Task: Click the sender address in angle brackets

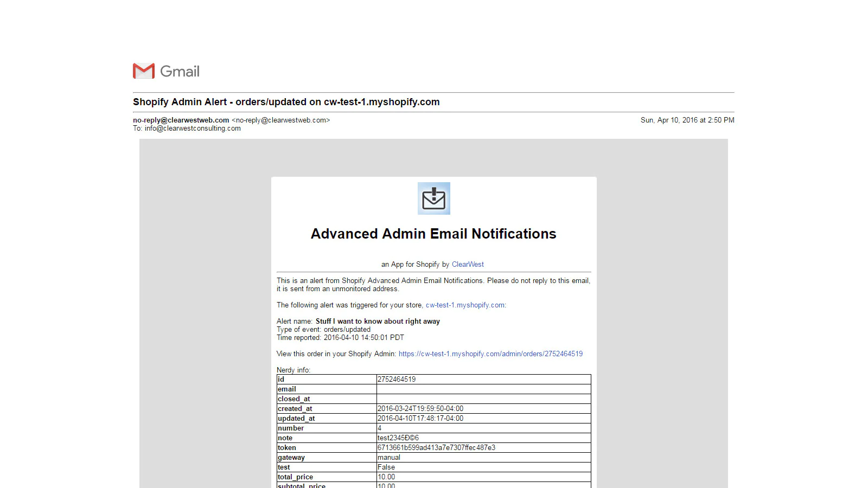Action: pyautogui.click(x=281, y=120)
